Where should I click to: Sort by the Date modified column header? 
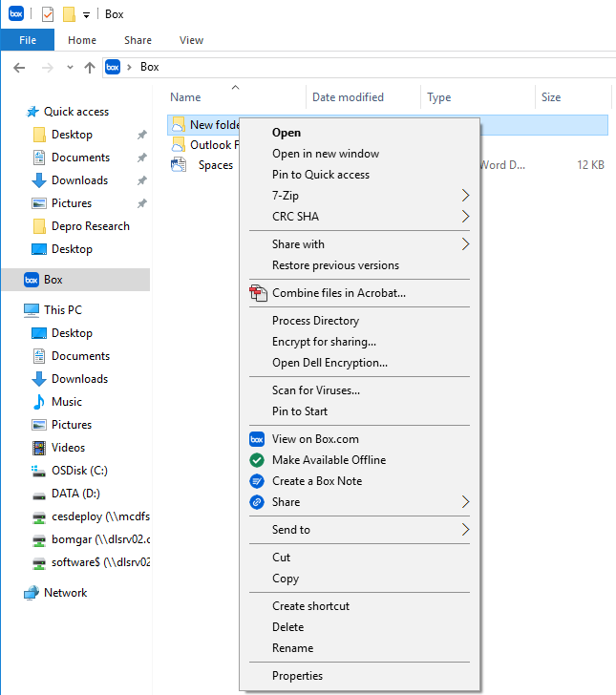coord(348,97)
